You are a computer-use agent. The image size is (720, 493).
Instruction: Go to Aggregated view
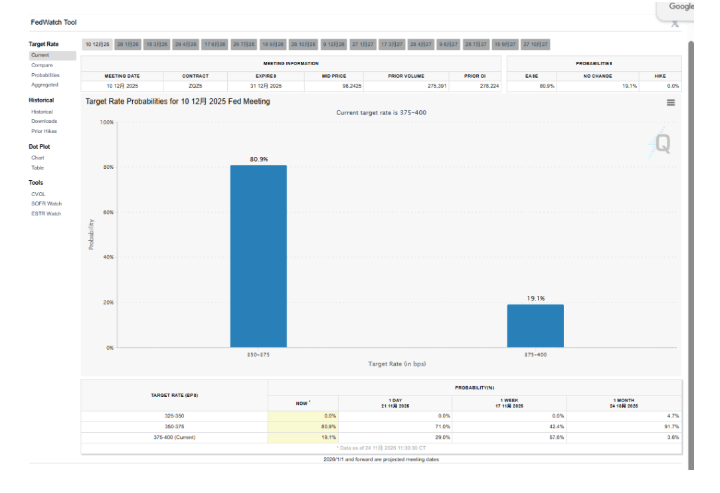tap(45, 85)
